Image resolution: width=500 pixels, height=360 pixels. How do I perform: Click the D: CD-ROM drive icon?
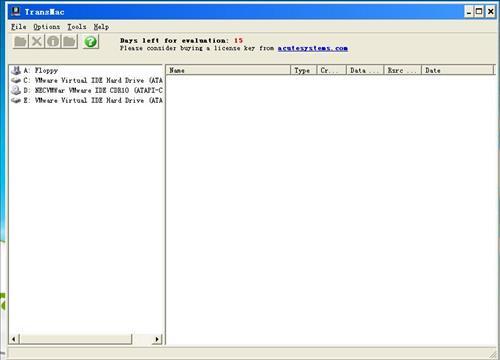pos(16,90)
